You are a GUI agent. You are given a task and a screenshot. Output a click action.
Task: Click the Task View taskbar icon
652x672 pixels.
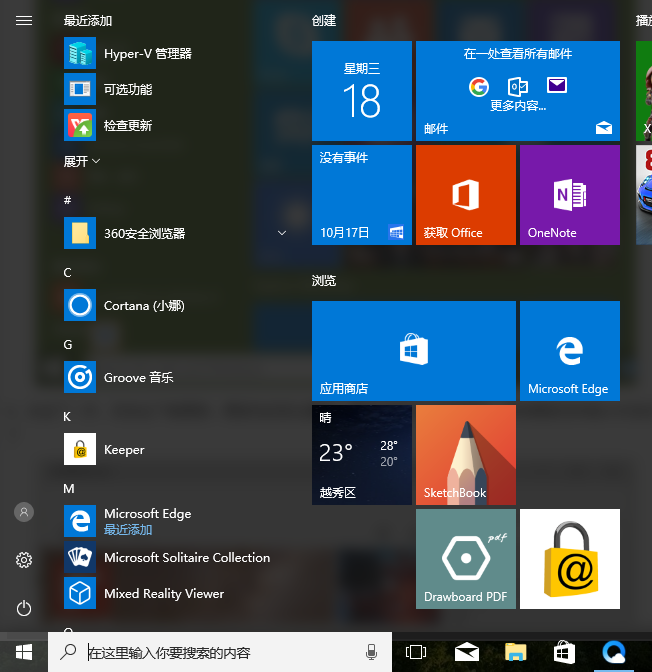click(416, 653)
